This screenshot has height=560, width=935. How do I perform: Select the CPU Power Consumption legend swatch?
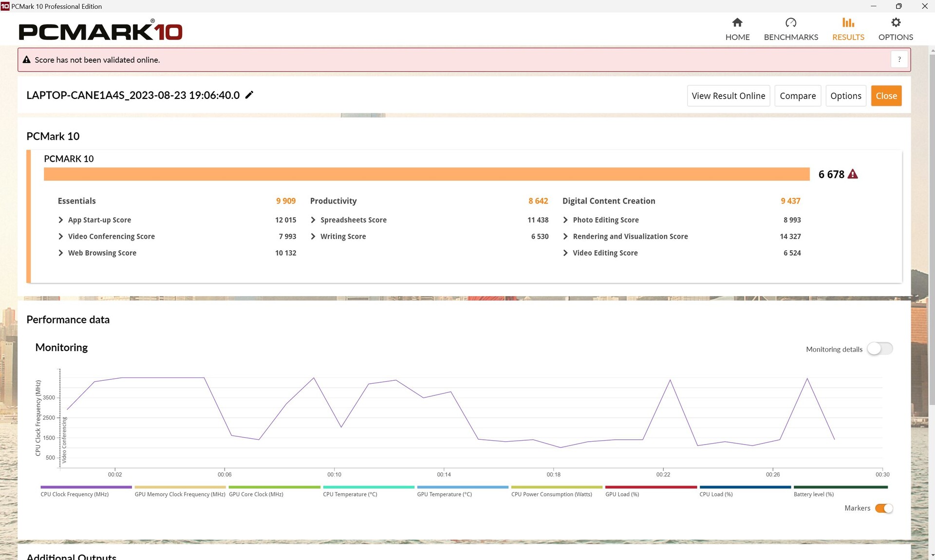pos(557,487)
